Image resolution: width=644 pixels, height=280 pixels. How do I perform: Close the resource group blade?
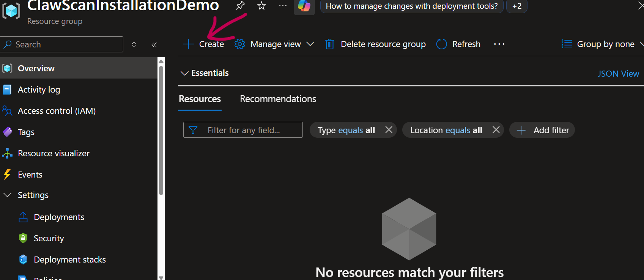point(641,6)
